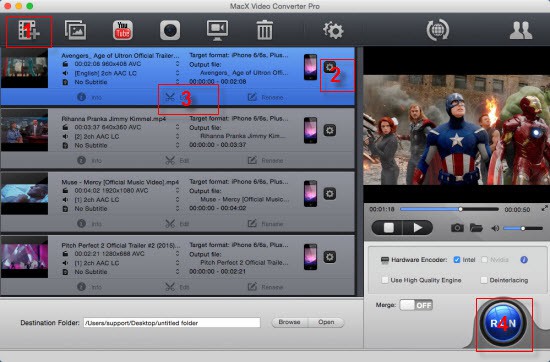
Task: Open subtitle selector for Avengers trailer
Action: point(177,82)
